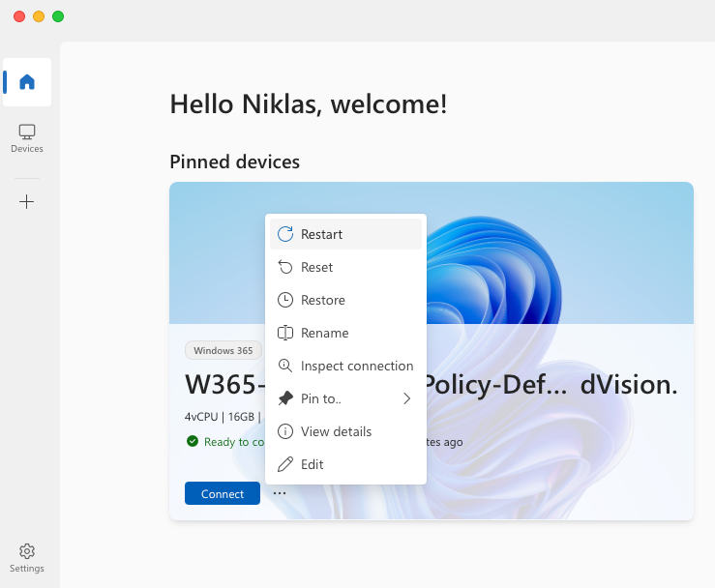Click the yellow macOS minimize button
The height and width of the screenshot is (588, 715).
(x=39, y=16)
